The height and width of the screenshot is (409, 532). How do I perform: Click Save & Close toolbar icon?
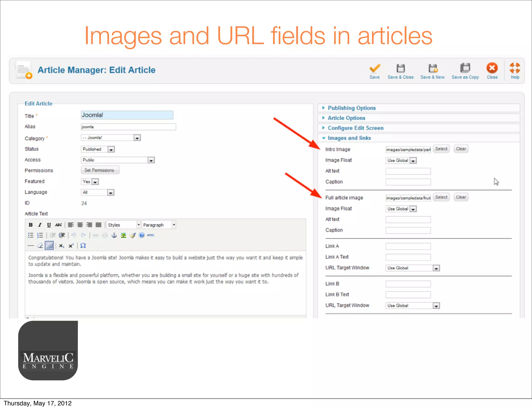tap(401, 68)
